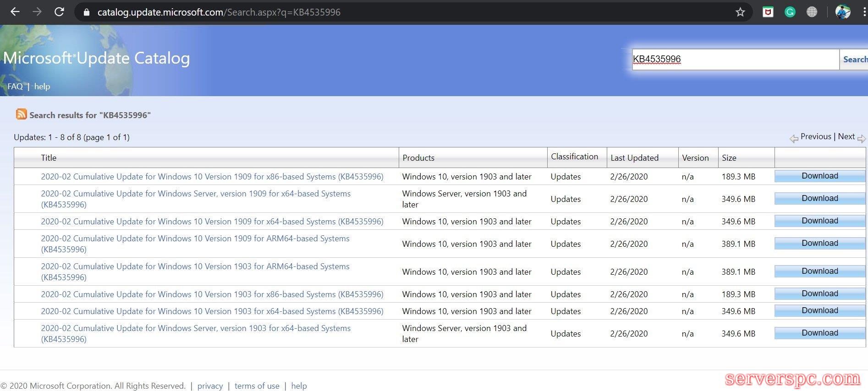Go to the Next results page

coord(846,136)
